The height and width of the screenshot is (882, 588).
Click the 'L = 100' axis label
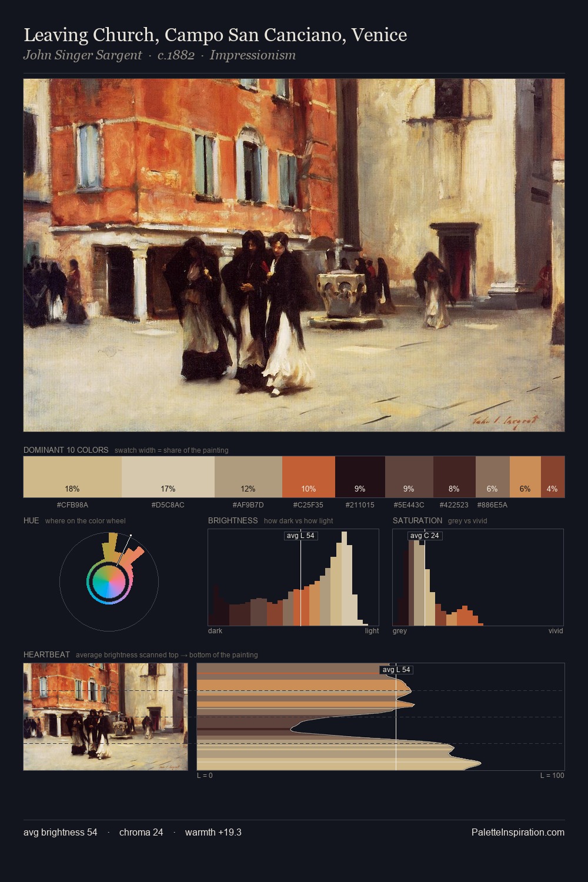pos(552,776)
